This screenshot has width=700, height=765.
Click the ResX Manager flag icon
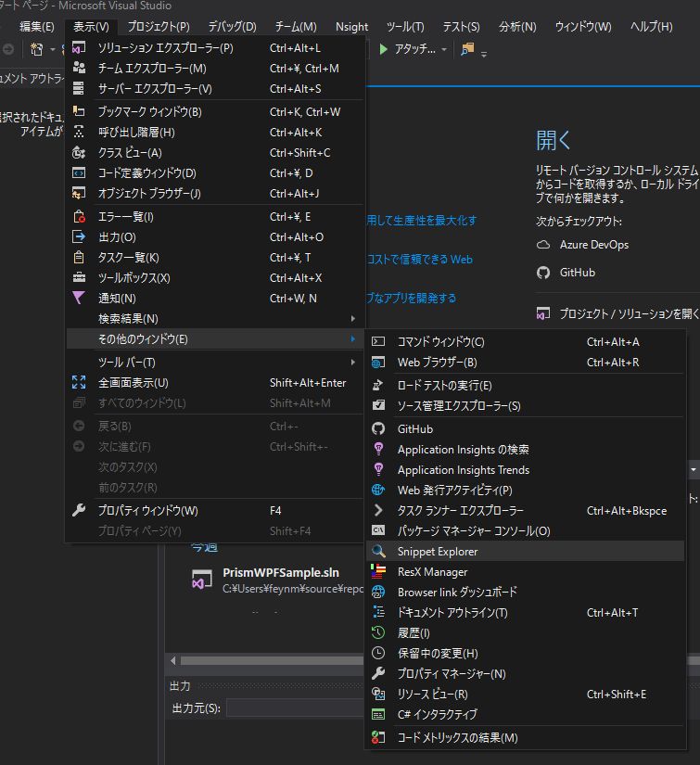coord(378,571)
